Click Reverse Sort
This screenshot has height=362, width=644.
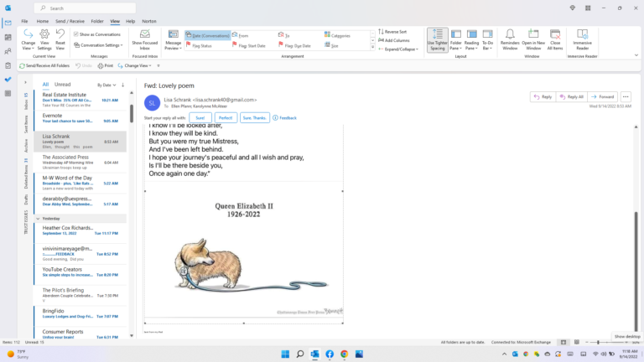392,32
